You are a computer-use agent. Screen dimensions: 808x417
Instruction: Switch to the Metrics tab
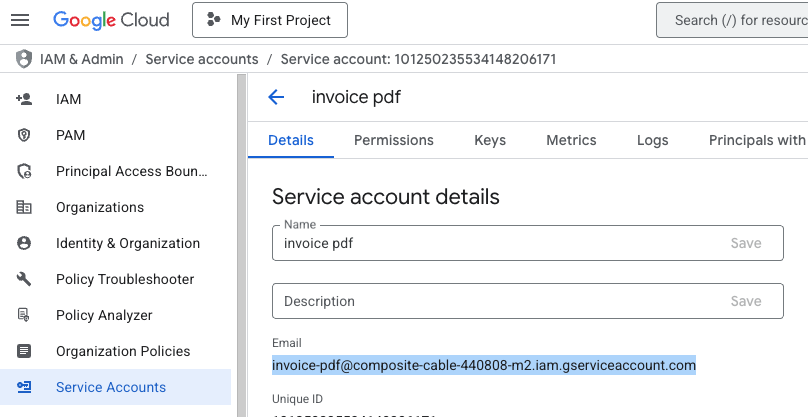pos(571,140)
